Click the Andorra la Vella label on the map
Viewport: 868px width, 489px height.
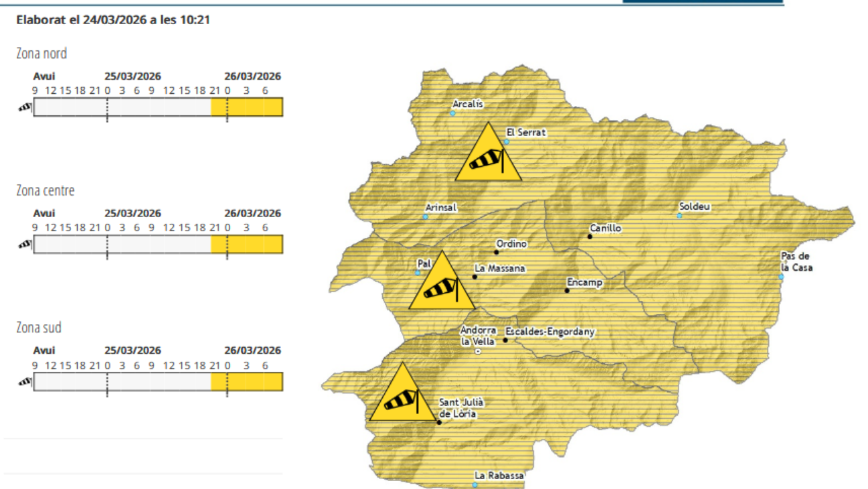click(478, 336)
